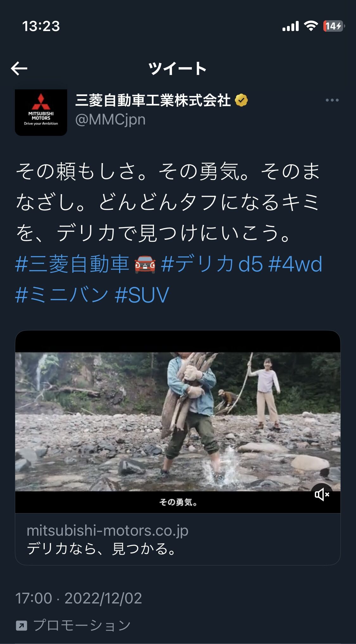Open the #ミニバン hashtag
Screen dimensions: 356x644
tap(62, 295)
